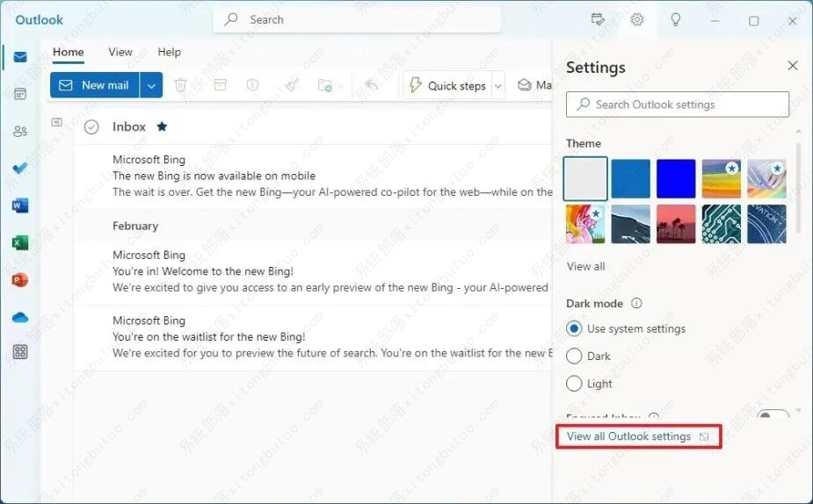The height and width of the screenshot is (504, 813).
Task: Select the medium blue theme swatch
Action: point(630,179)
